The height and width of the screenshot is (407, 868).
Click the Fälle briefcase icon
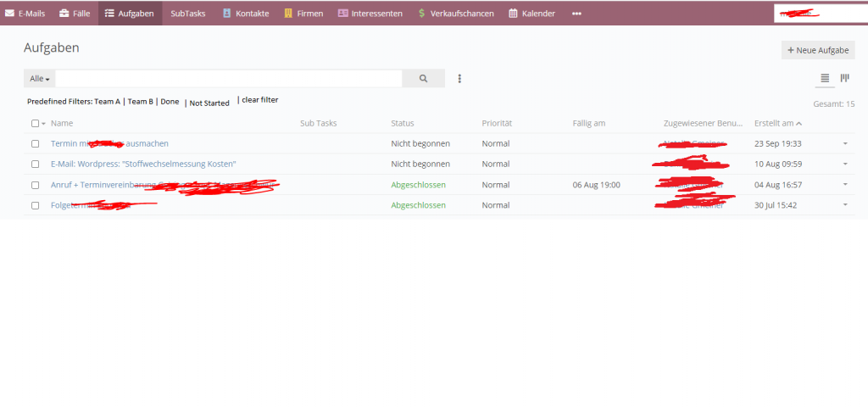(64, 14)
